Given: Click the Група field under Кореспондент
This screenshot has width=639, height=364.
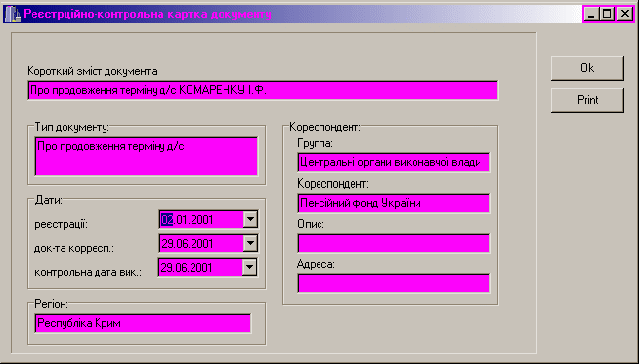Looking at the screenshot, I should 393,162.
